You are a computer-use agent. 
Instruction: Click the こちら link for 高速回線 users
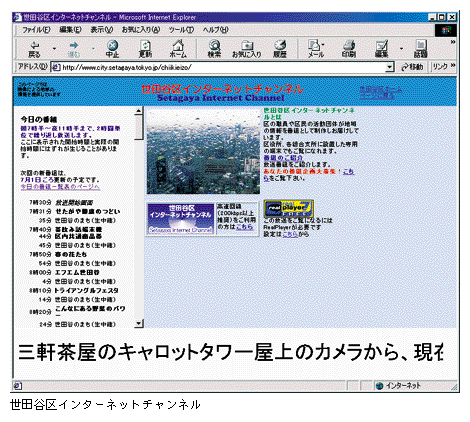click(x=244, y=227)
